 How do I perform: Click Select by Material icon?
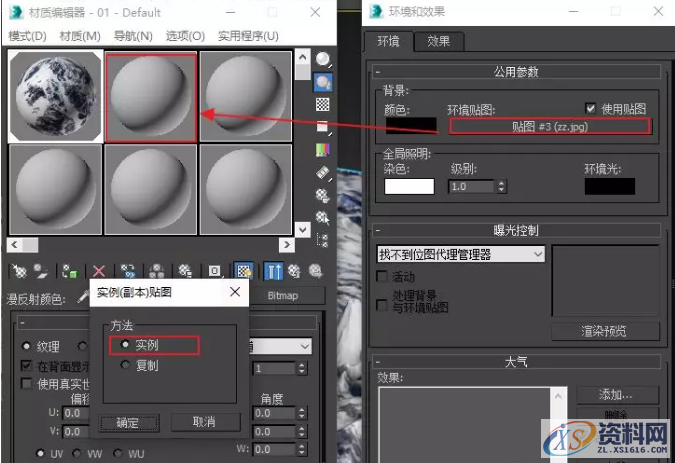323,218
